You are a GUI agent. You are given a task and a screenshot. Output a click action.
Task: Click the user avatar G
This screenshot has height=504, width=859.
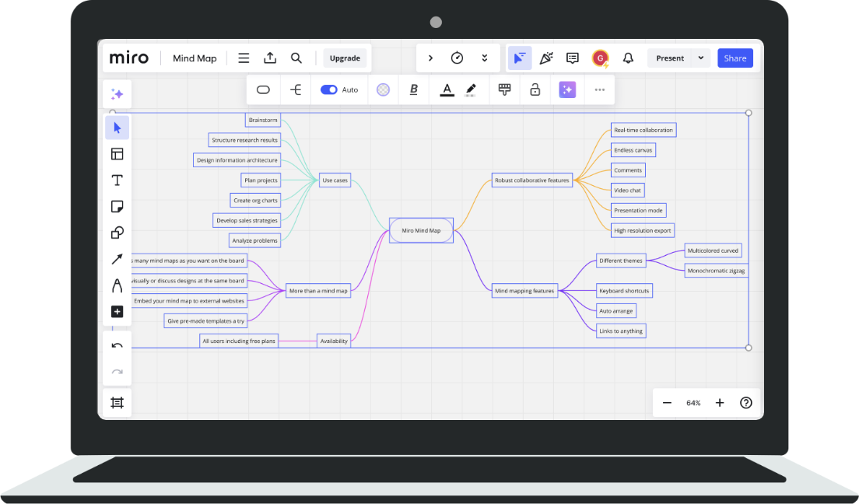coord(601,58)
